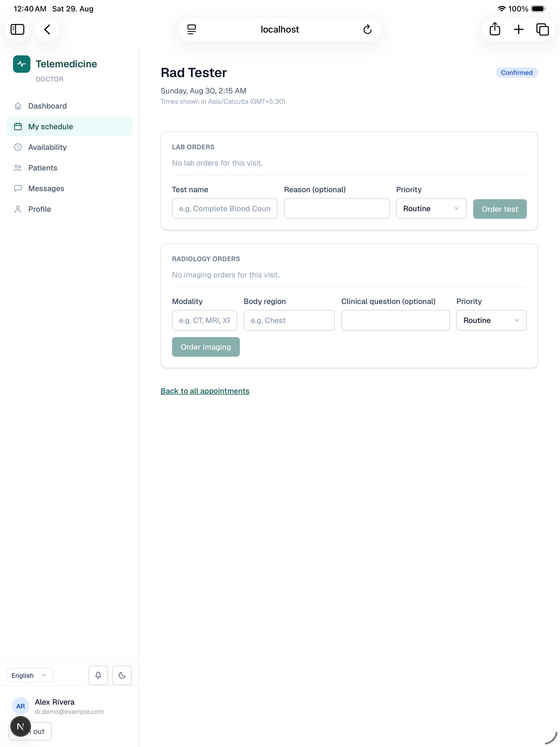The height and width of the screenshot is (747, 560).
Task: Expand the lab order Priority dropdown
Action: [x=431, y=208]
